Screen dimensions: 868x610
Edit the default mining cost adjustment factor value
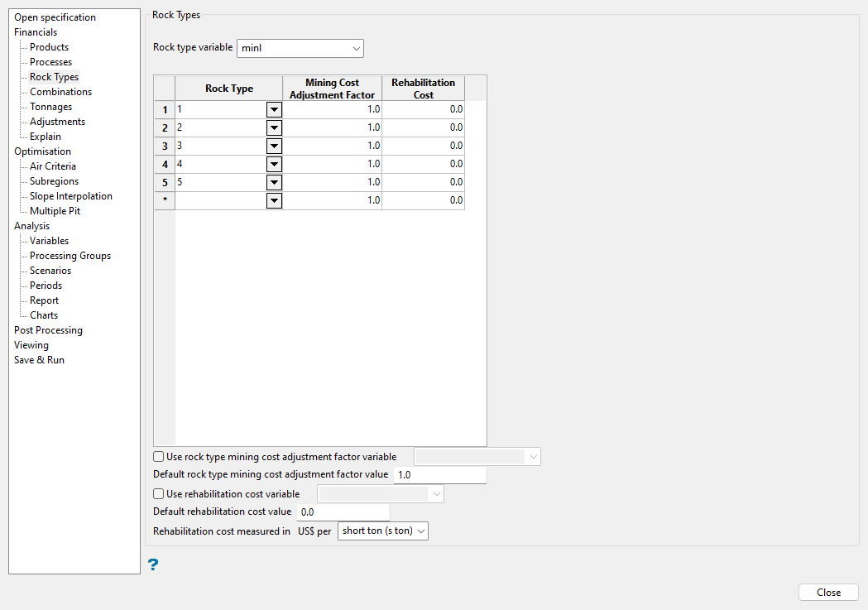(x=439, y=475)
